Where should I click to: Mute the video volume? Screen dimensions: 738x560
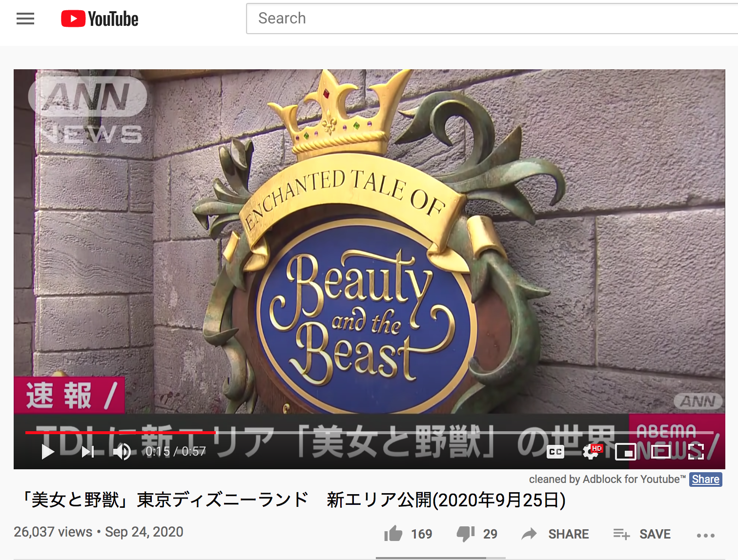tap(122, 452)
